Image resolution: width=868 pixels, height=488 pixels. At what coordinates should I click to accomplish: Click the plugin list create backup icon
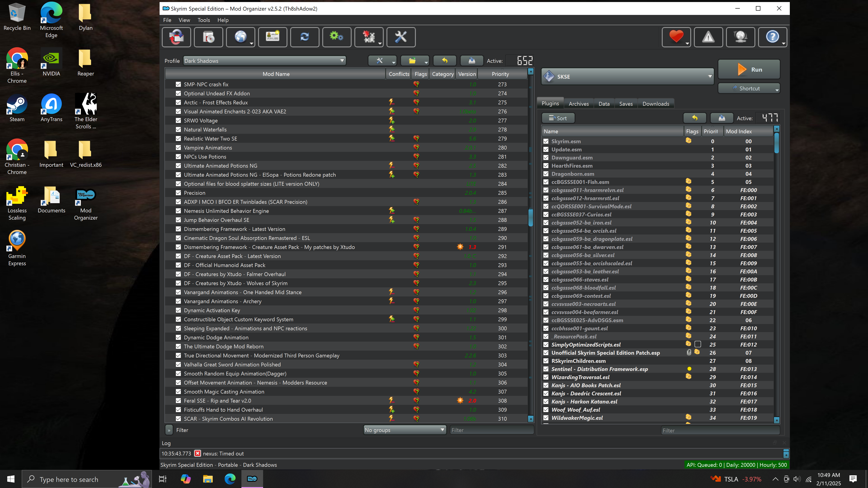pos(722,118)
